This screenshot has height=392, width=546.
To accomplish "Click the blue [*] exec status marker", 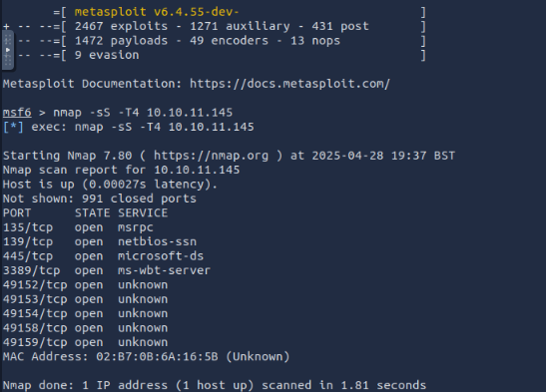I will coord(13,127).
